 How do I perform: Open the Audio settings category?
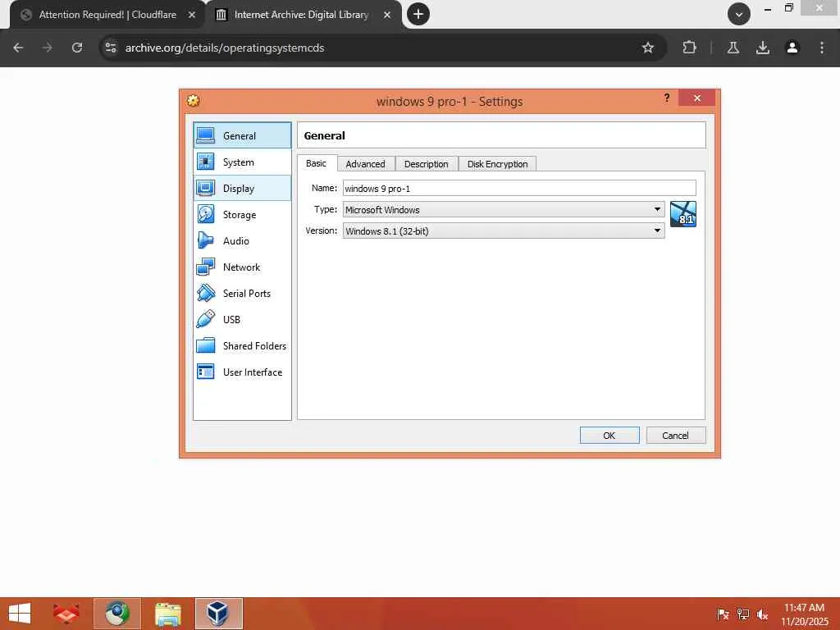(x=242, y=240)
